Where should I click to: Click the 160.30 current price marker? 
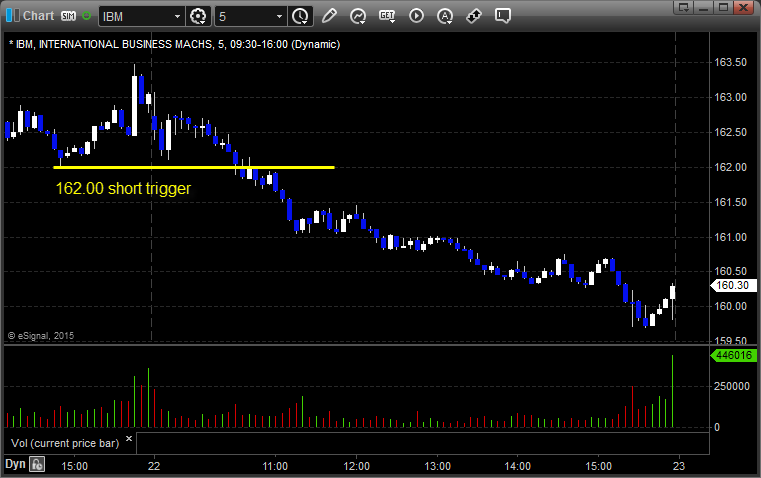(x=733, y=285)
